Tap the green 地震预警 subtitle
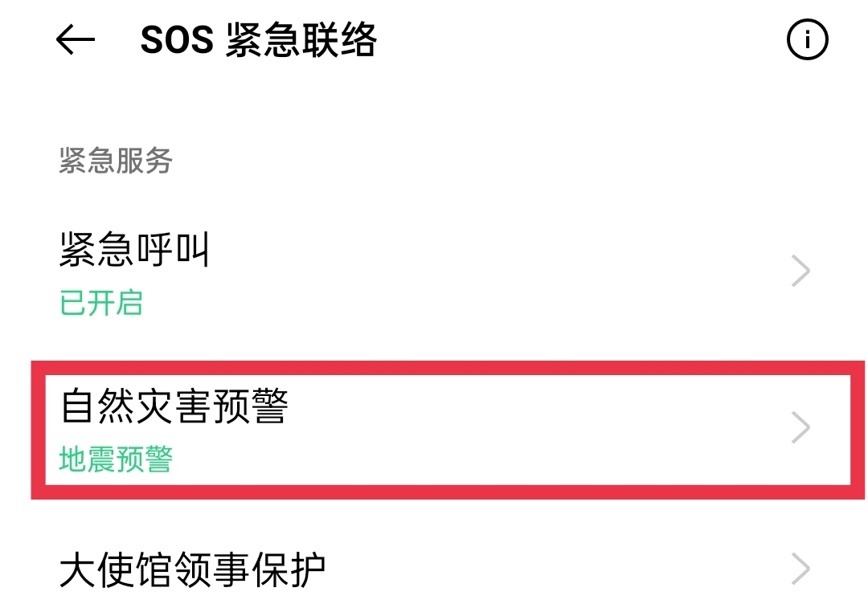 116,459
